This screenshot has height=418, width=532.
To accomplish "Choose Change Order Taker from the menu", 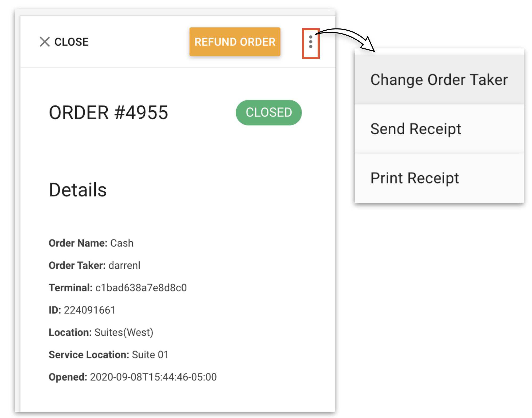I will coord(439,80).
